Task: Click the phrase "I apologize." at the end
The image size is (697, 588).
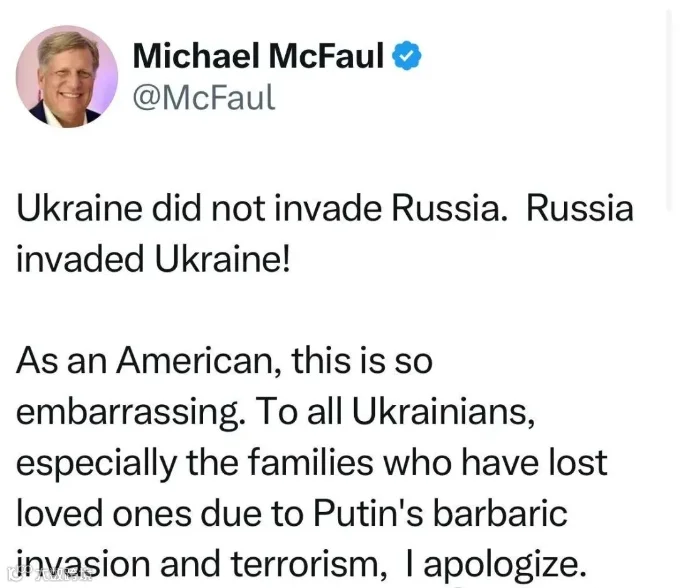Action: tap(495, 564)
